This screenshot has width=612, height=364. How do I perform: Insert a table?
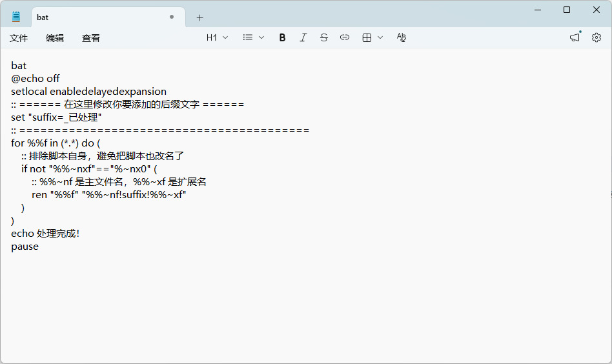click(x=367, y=37)
